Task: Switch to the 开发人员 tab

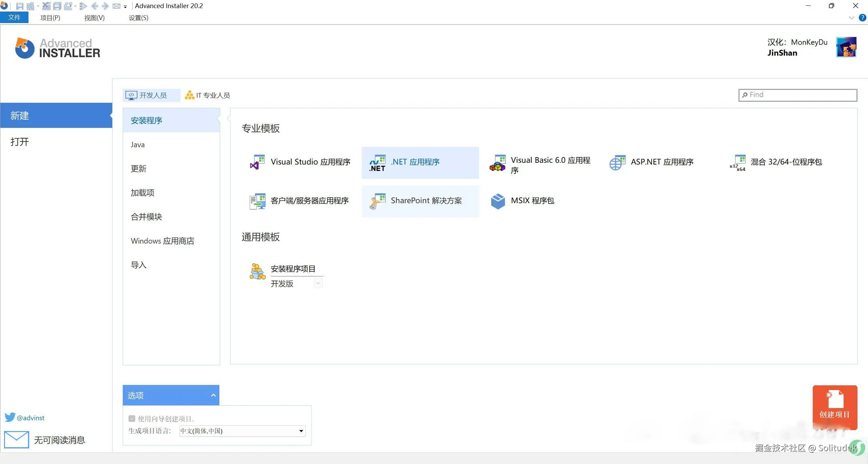Action: pos(151,95)
